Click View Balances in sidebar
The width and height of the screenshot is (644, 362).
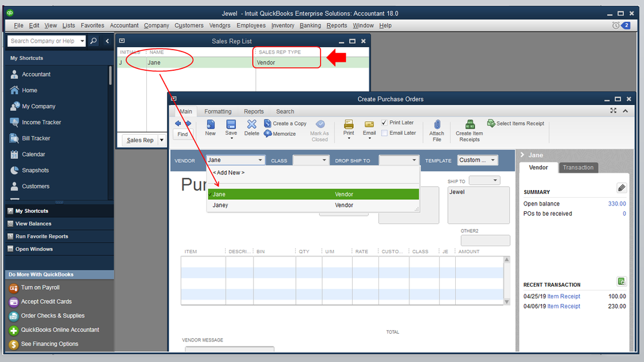pos(34,224)
